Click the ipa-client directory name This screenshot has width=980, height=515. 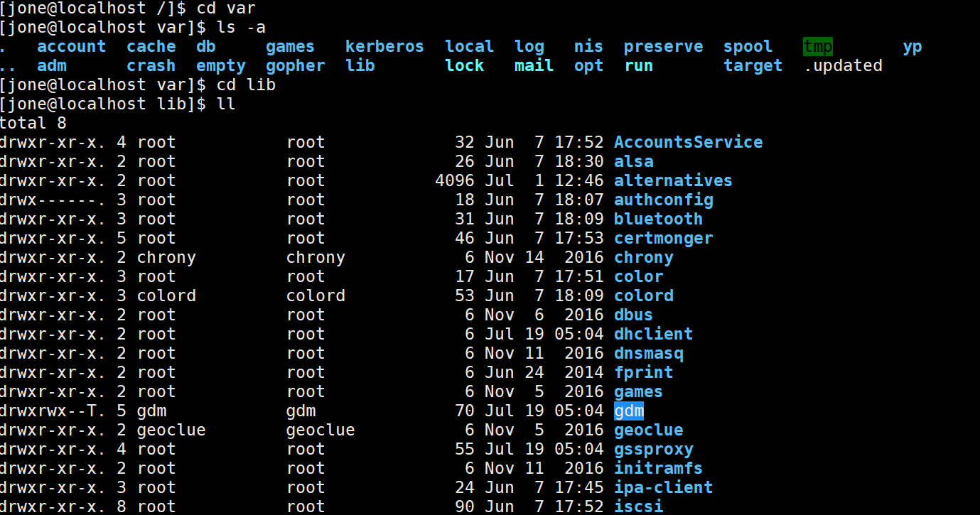coord(663,487)
